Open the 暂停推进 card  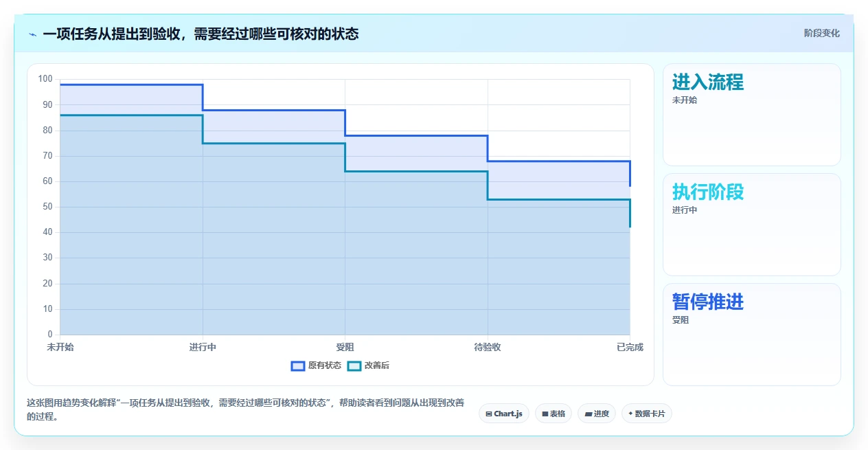point(751,335)
